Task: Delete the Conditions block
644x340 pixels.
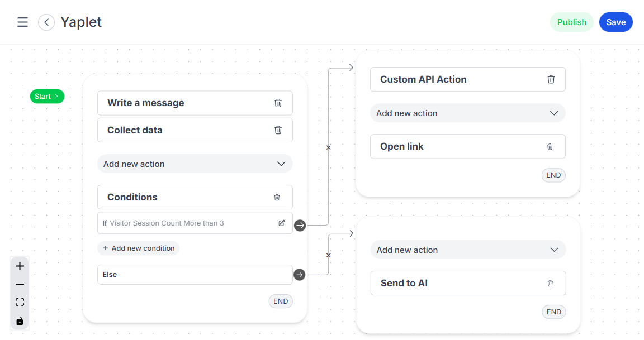Action: coord(277,197)
